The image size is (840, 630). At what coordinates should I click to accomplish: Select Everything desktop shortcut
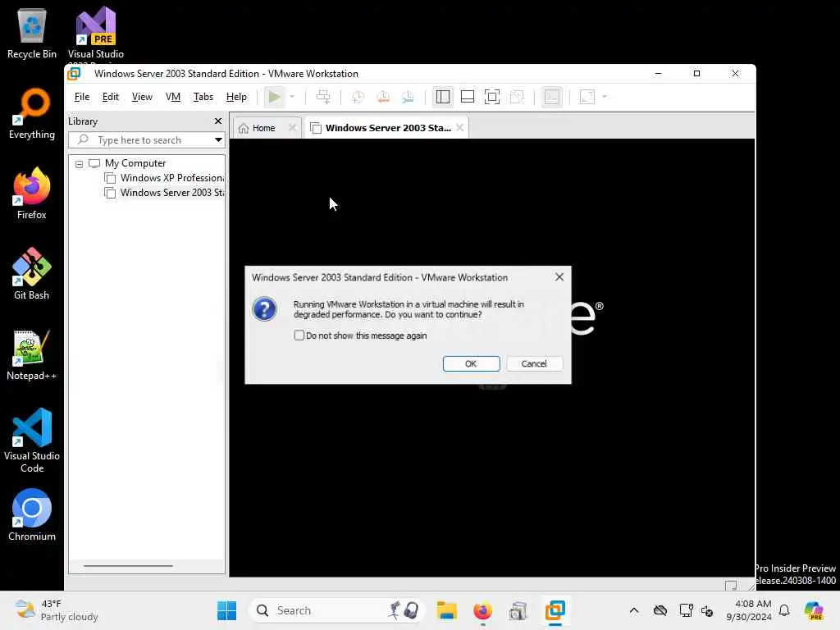(x=32, y=113)
